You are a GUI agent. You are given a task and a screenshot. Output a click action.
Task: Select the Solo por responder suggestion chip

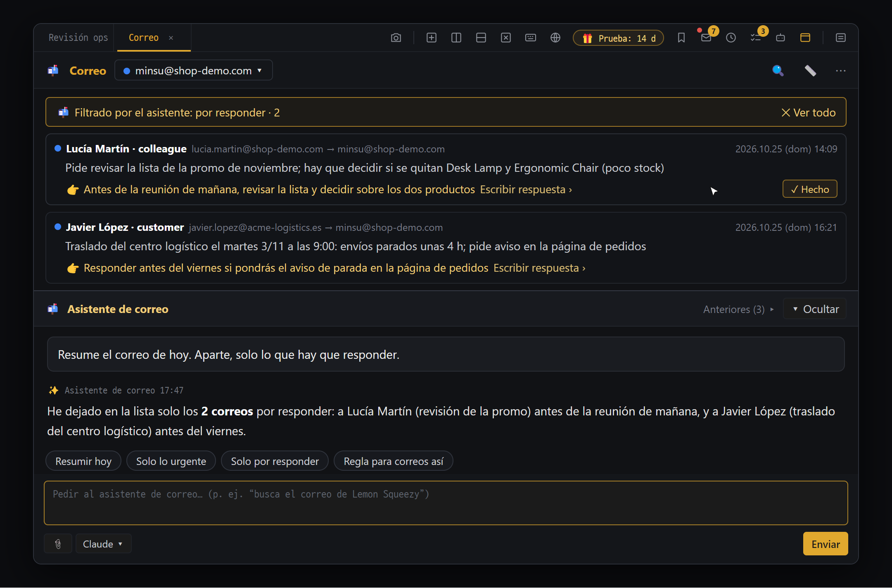click(x=275, y=461)
